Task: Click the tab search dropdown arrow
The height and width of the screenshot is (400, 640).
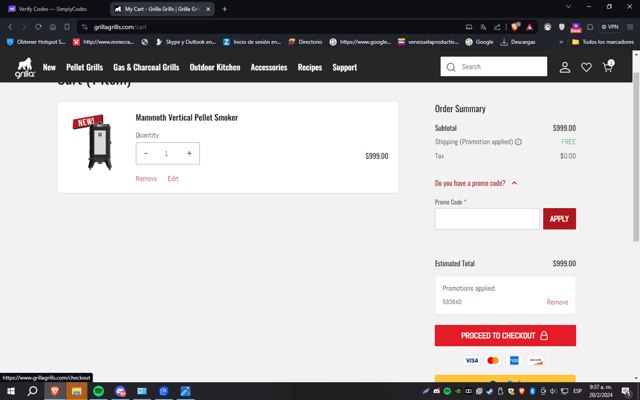Action: [568, 7]
